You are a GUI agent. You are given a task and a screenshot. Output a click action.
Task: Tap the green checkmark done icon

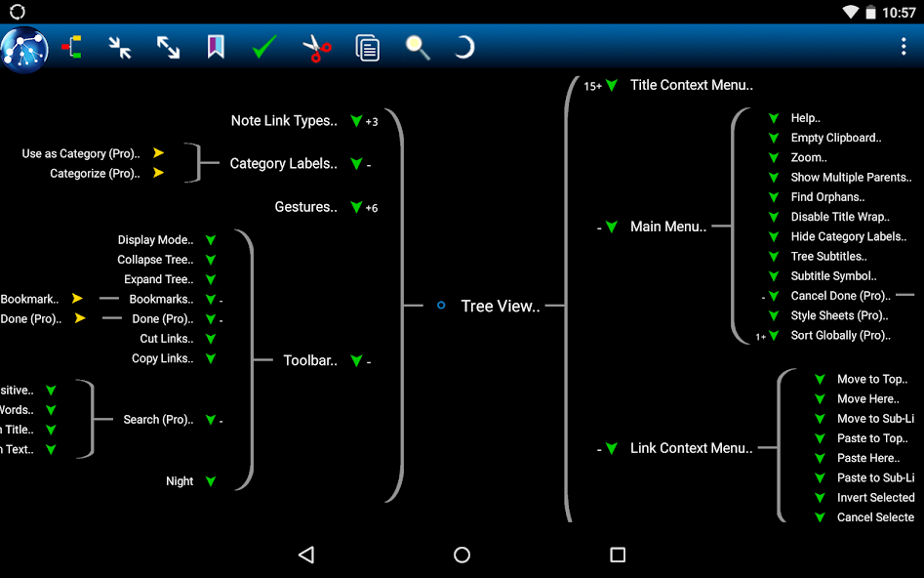[263, 47]
